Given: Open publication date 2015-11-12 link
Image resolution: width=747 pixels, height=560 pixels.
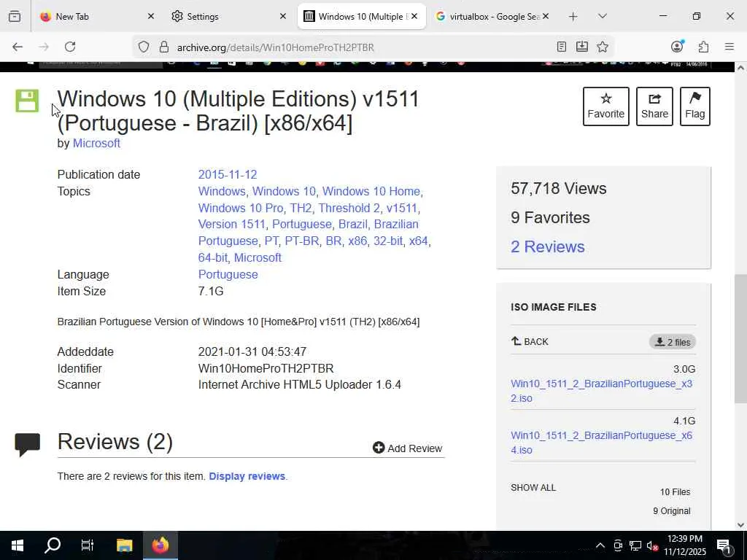Looking at the screenshot, I should 228,175.
